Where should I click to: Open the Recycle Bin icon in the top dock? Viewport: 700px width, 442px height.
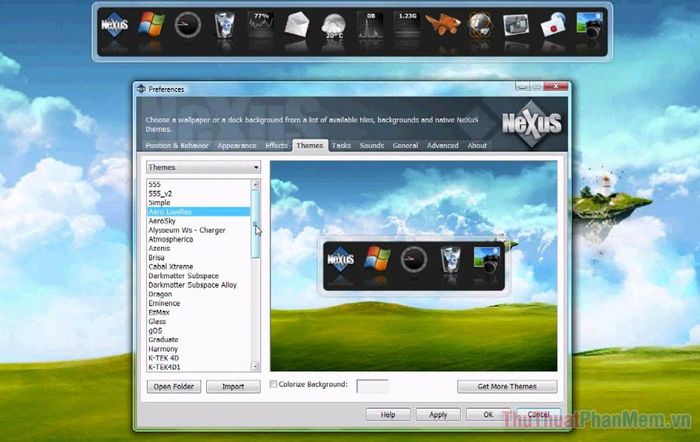pyautogui.click(x=225, y=25)
